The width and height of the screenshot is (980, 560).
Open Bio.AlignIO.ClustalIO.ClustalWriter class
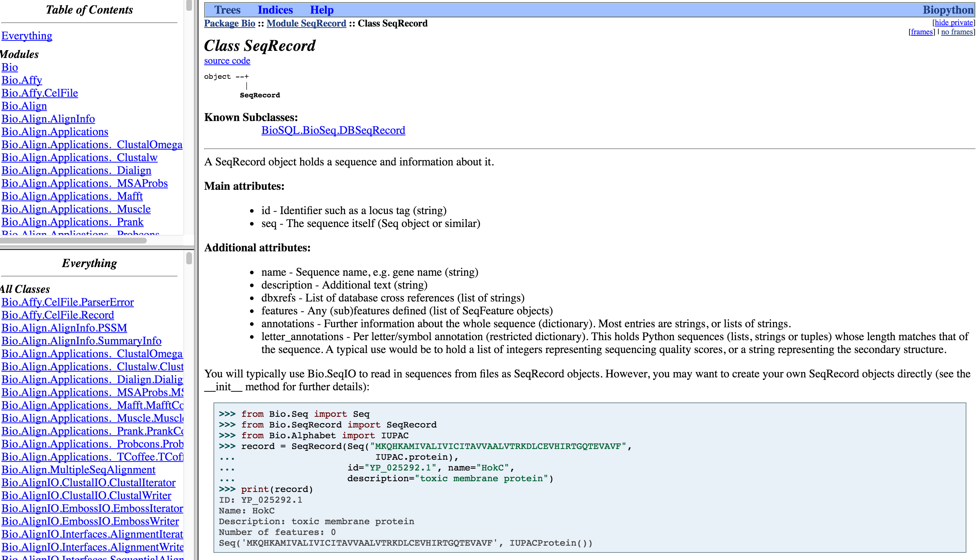86,496
